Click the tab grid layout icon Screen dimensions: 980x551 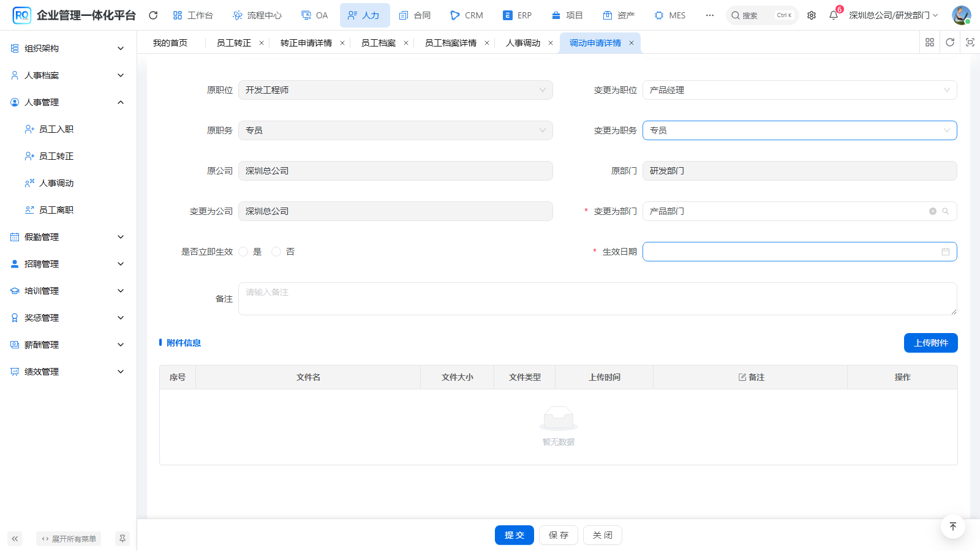[930, 42]
